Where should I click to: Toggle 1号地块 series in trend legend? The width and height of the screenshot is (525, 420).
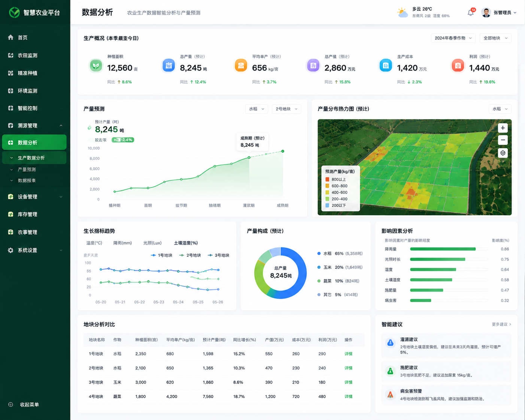[x=161, y=255]
